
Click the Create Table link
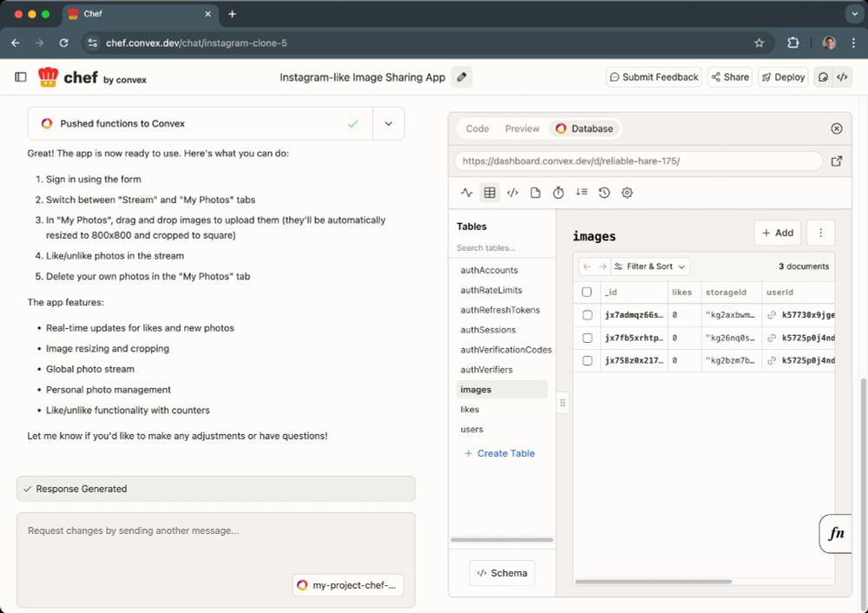tap(499, 453)
